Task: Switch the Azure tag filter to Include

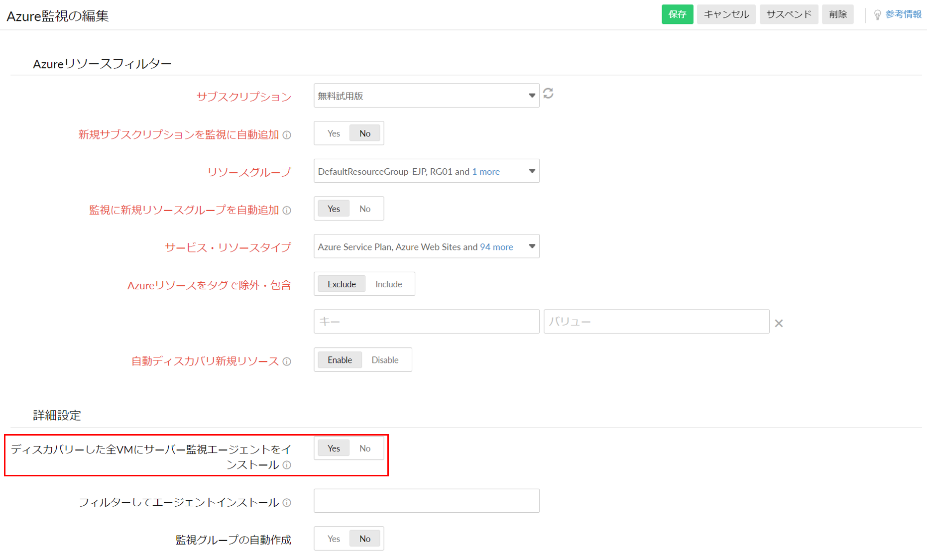Action: [388, 284]
